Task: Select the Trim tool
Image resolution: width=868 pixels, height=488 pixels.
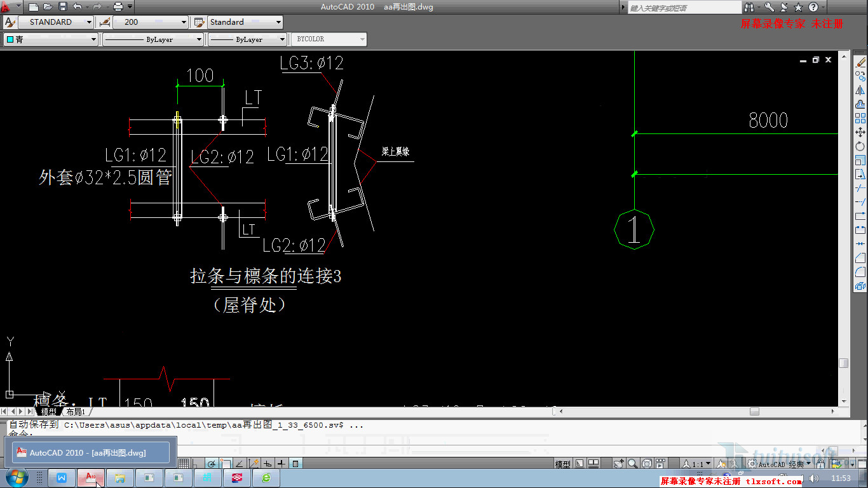Action: tap(860, 188)
